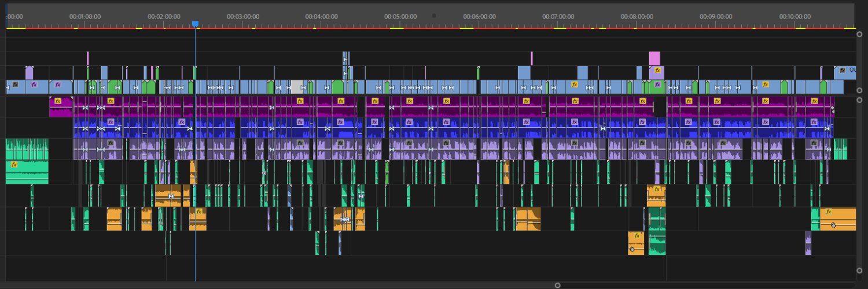Click the fx badge on the first magenta audio clip
868x289 pixels.
tap(58, 101)
